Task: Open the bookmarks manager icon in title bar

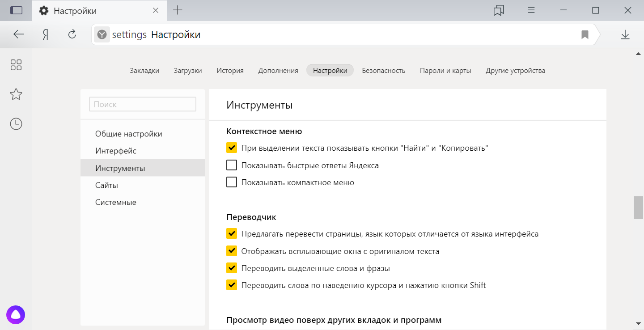Action: click(x=499, y=10)
